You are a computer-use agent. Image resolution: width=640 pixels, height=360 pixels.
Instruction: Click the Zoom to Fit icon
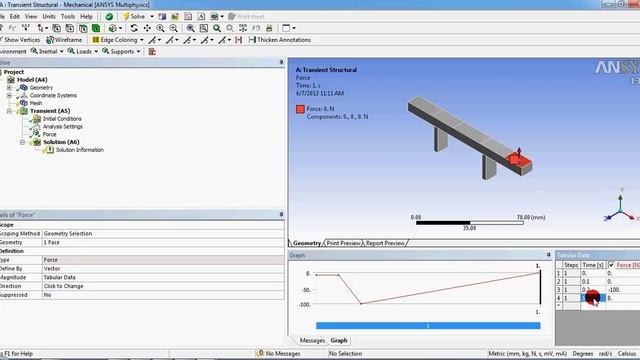tap(190, 28)
